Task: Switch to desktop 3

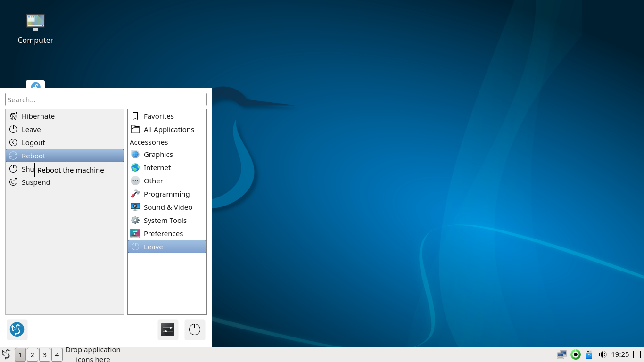Action: pyautogui.click(x=45, y=354)
